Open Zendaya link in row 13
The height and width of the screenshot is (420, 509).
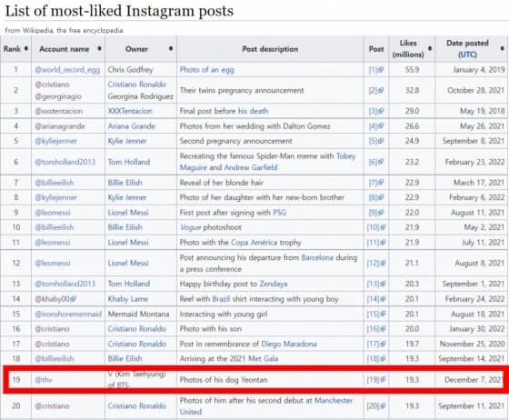pyautogui.click(x=274, y=284)
